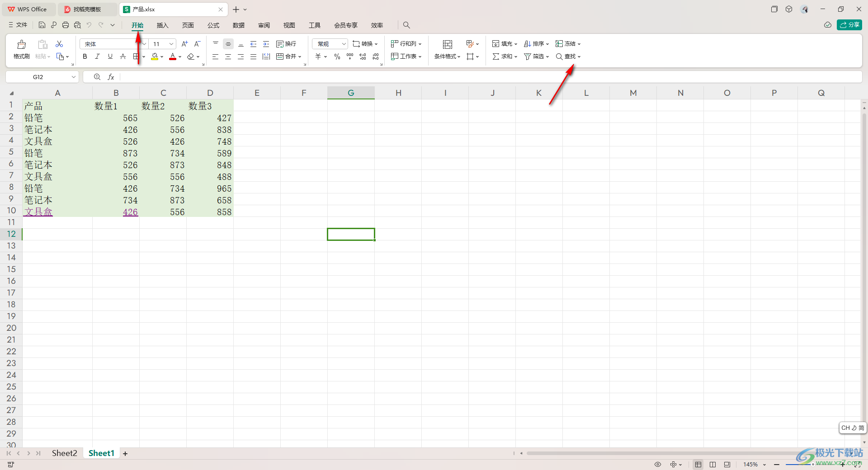Open the Insert (插入) ribbon tab
The height and width of the screenshot is (470, 868).
162,25
